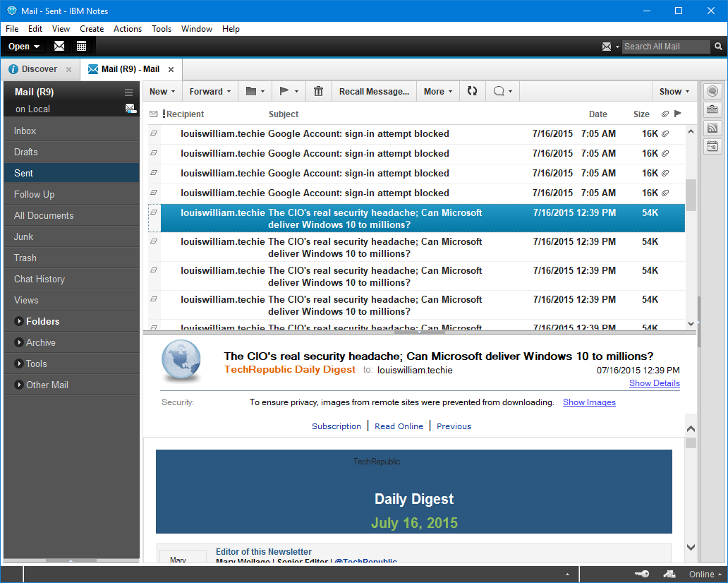Switch to the Discover tab

point(40,69)
